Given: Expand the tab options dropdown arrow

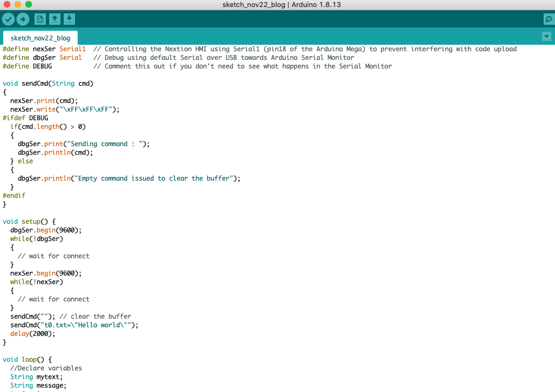Looking at the screenshot, I should [546, 36].
